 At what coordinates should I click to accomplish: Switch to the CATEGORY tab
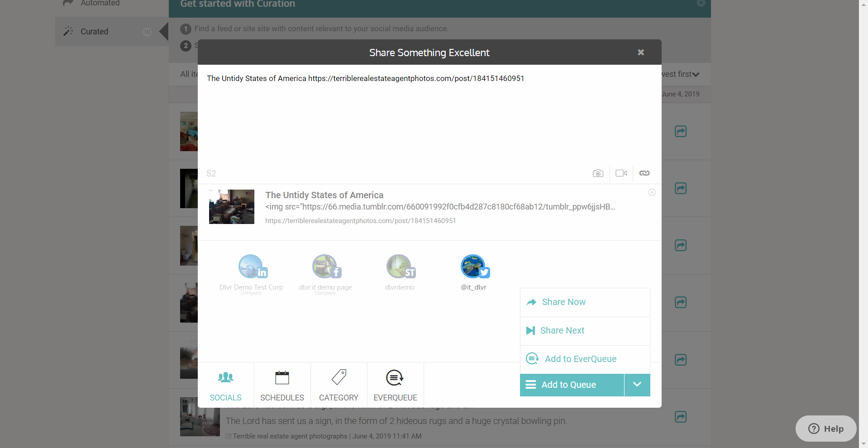(x=339, y=385)
